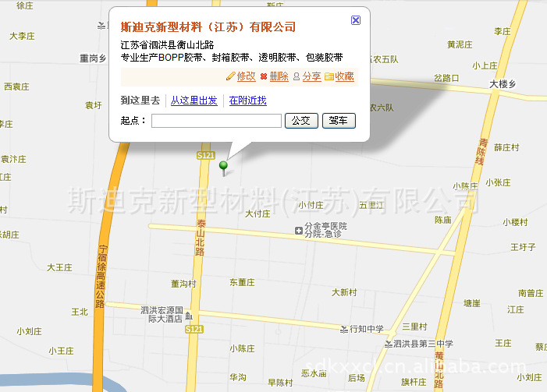Click the 大新村 village label
Screen dimensions: 547x392
click(344, 292)
